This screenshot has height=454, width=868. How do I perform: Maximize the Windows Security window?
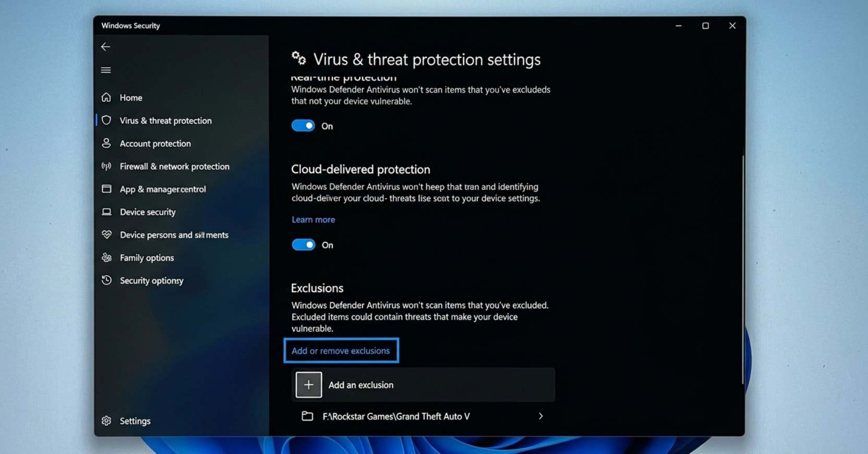(705, 26)
